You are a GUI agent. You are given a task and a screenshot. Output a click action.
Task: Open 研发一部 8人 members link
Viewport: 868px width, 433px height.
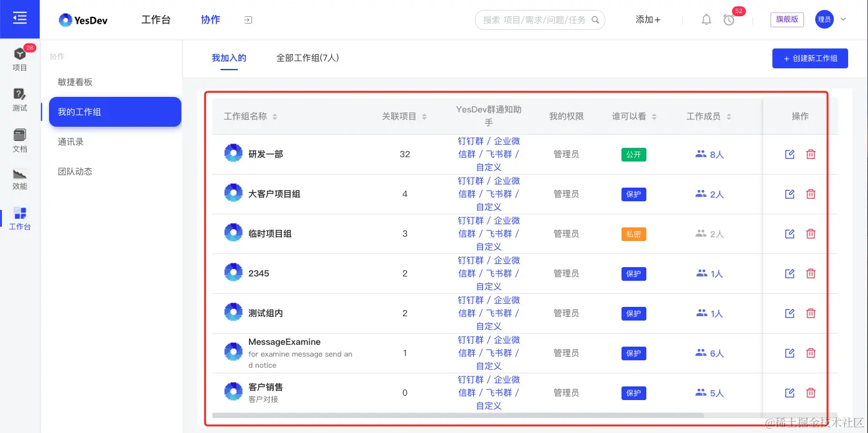click(710, 154)
